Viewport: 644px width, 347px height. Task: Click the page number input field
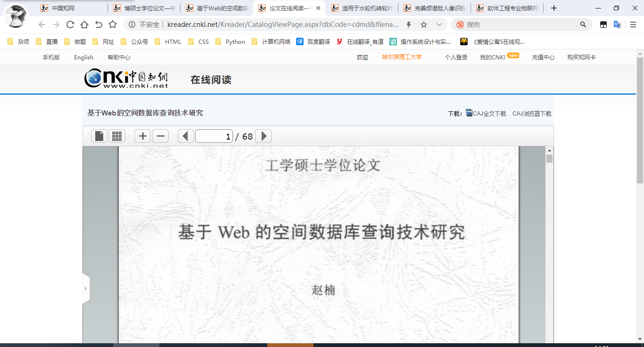214,136
